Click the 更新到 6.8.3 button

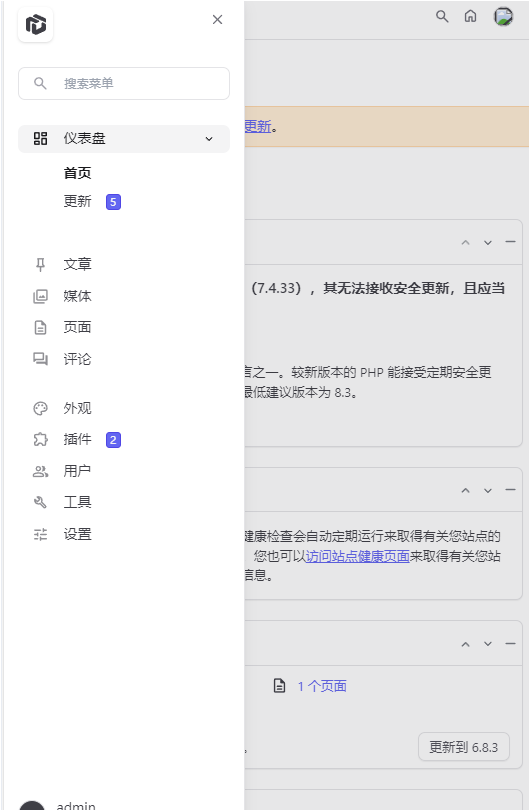464,747
